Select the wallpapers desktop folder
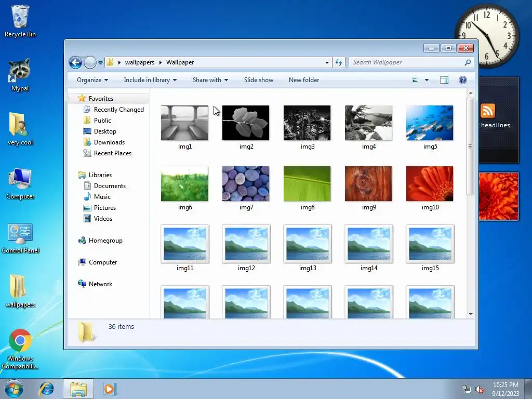This screenshot has width=532, height=399. (20, 291)
